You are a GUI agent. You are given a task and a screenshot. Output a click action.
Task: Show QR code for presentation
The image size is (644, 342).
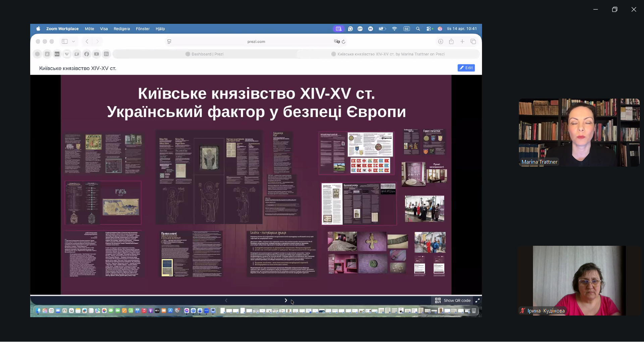pyautogui.click(x=453, y=300)
